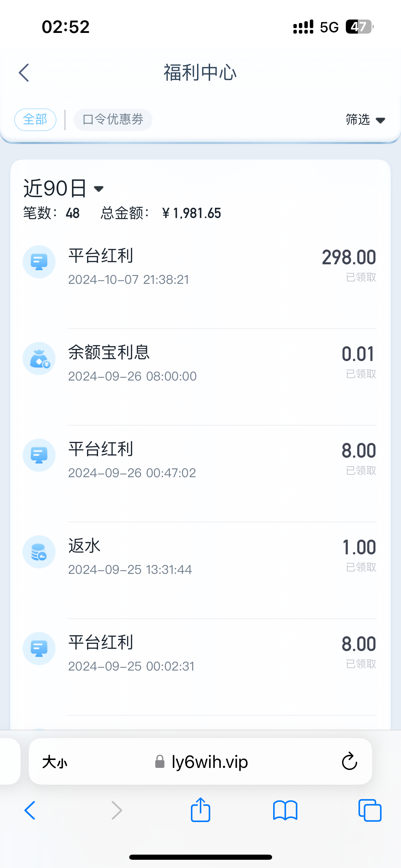The height and width of the screenshot is (868, 401).
Task: Open 平台红利 entry from 2024-09-25 00:02:31
Action: tap(219, 654)
